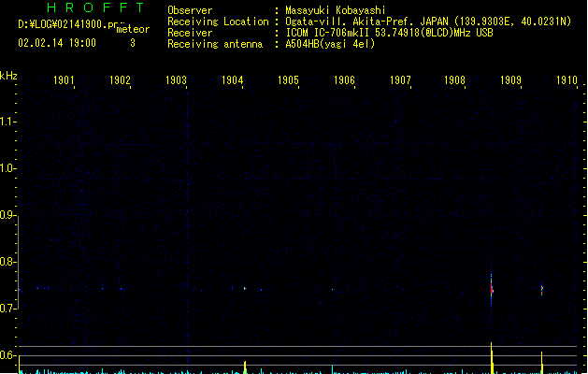Select the A504HB(yagi 4el) antenna text
588x374 pixels.
(x=330, y=44)
